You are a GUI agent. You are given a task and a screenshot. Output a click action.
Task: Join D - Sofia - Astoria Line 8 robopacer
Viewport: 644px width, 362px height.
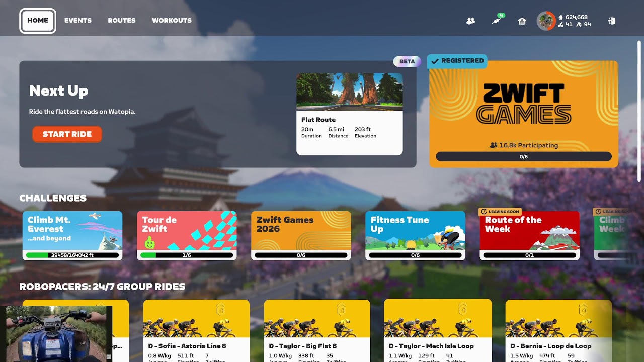pos(196,331)
